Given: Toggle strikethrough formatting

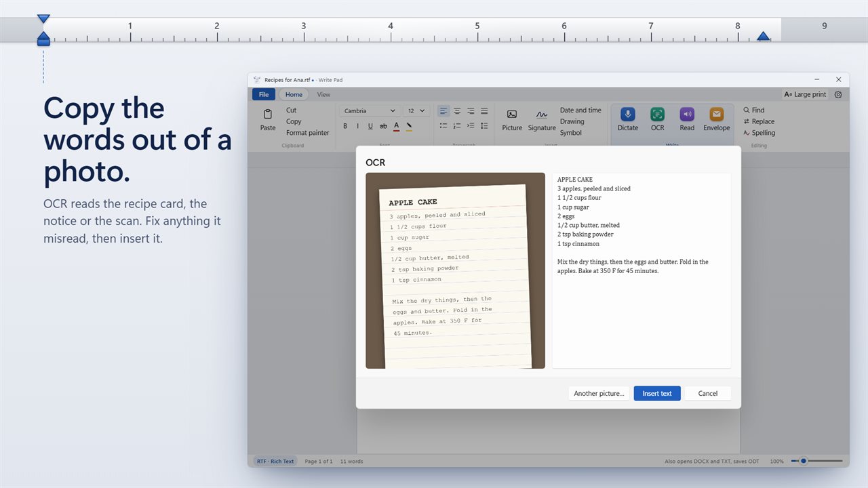Looking at the screenshot, I should point(383,126).
